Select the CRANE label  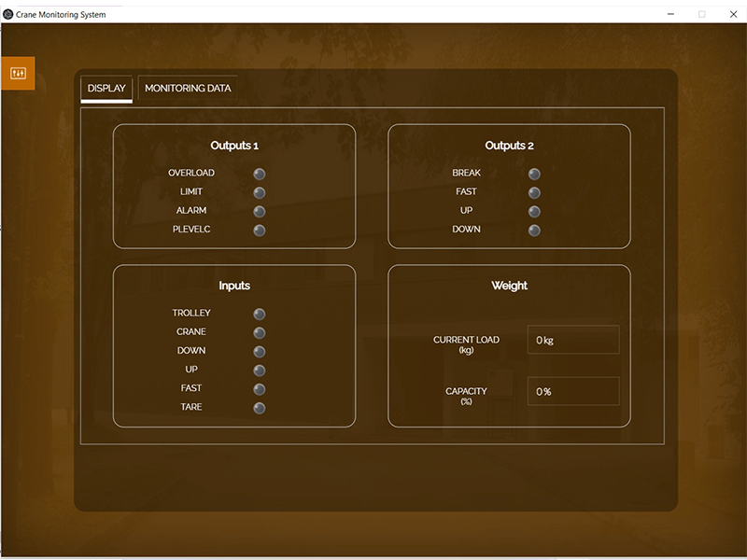coord(191,331)
